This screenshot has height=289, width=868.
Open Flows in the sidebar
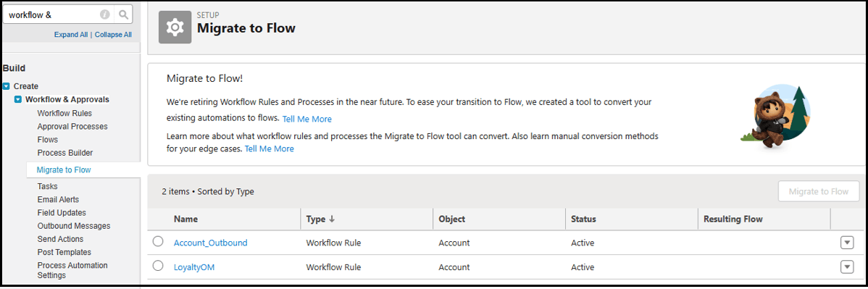point(48,140)
